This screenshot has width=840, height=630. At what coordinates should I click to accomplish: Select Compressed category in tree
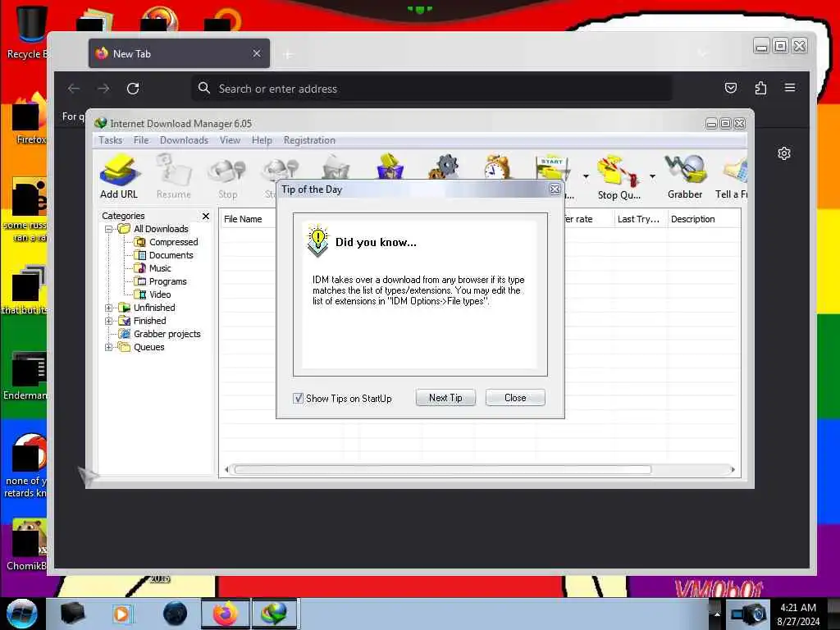(x=174, y=242)
